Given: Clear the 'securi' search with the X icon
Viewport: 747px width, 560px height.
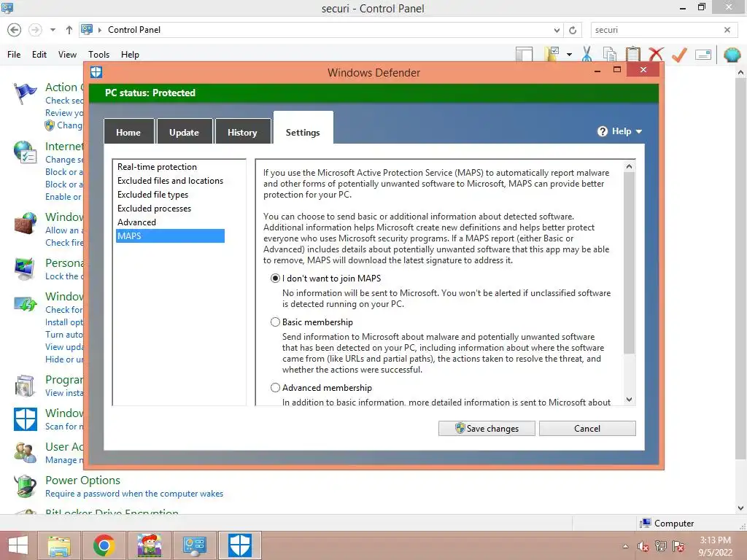Looking at the screenshot, I should (727, 30).
